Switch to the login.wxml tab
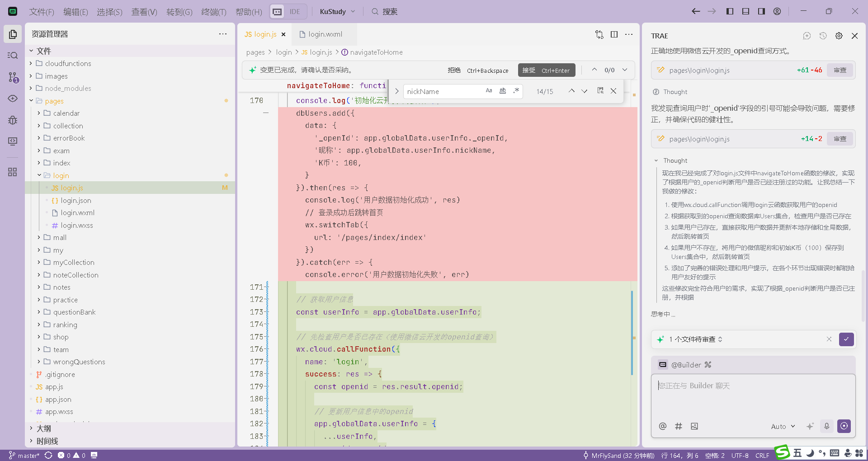 tap(325, 34)
